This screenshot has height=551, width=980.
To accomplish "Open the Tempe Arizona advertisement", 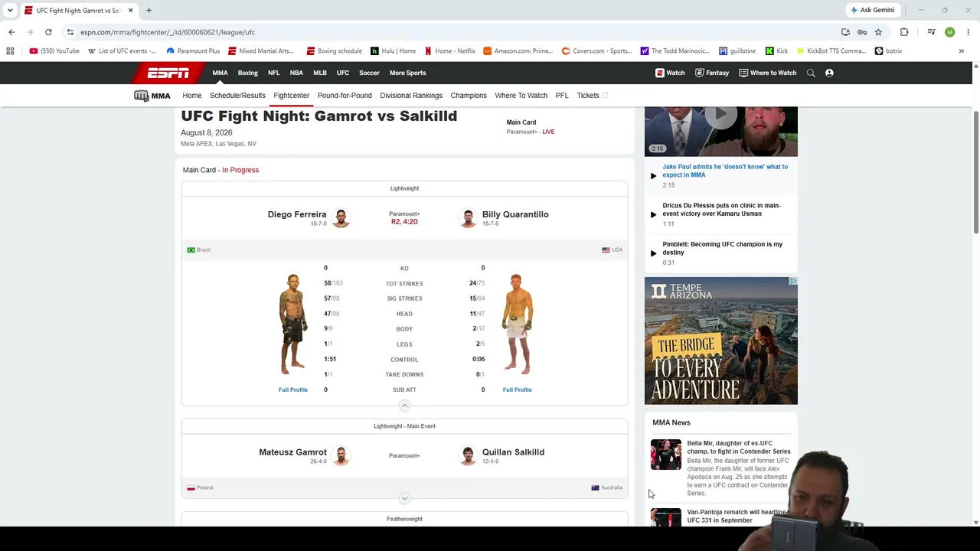I will (720, 341).
